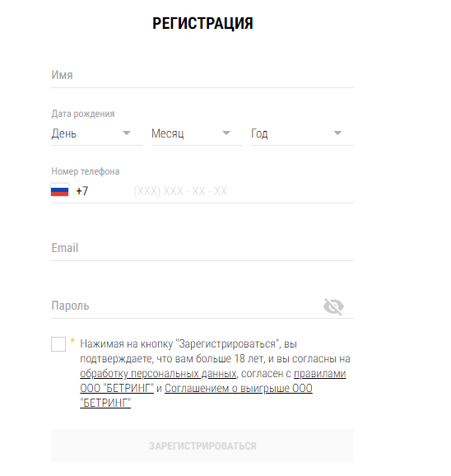This screenshot has width=451, height=476.
Task: Click the +7 country code
Action: [82, 191]
